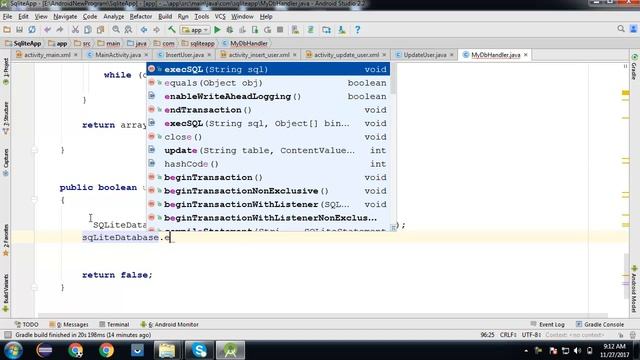This screenshot has height=360, width=640.
Task: Open the Gradle side panel
Action: 634,67
